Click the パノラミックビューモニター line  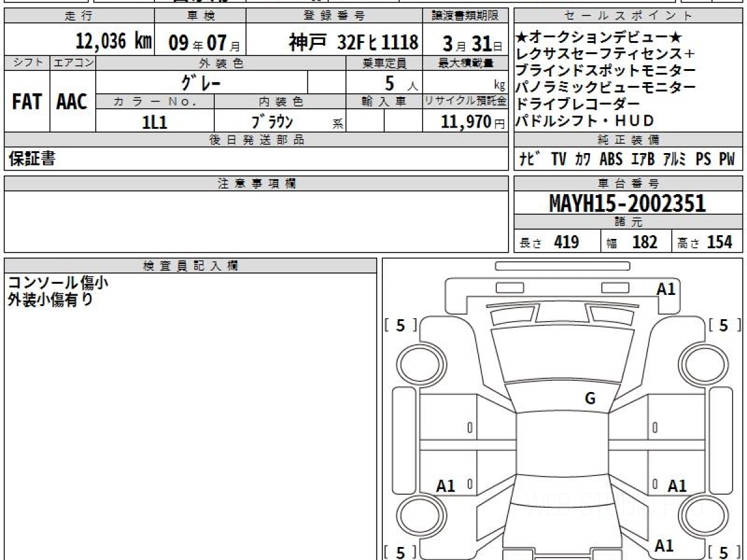coord(606,88)
